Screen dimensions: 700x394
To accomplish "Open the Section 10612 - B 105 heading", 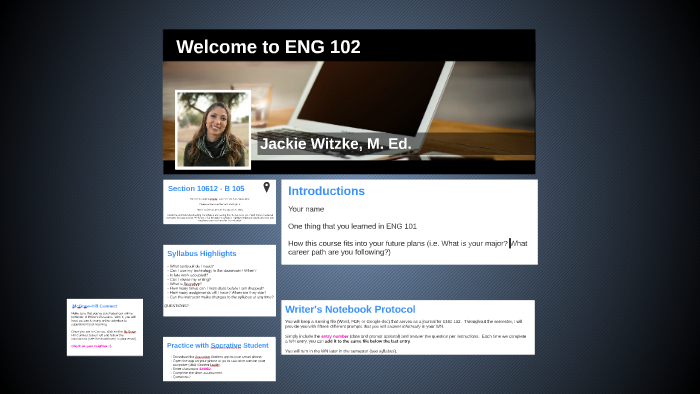I will (206, 188).
